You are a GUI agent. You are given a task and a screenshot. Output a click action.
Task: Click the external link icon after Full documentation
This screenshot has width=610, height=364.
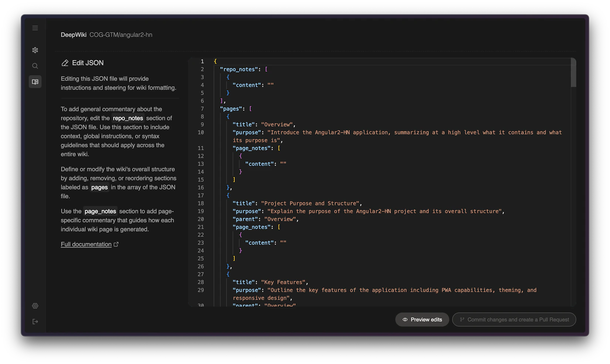click(x=116, y=244)
